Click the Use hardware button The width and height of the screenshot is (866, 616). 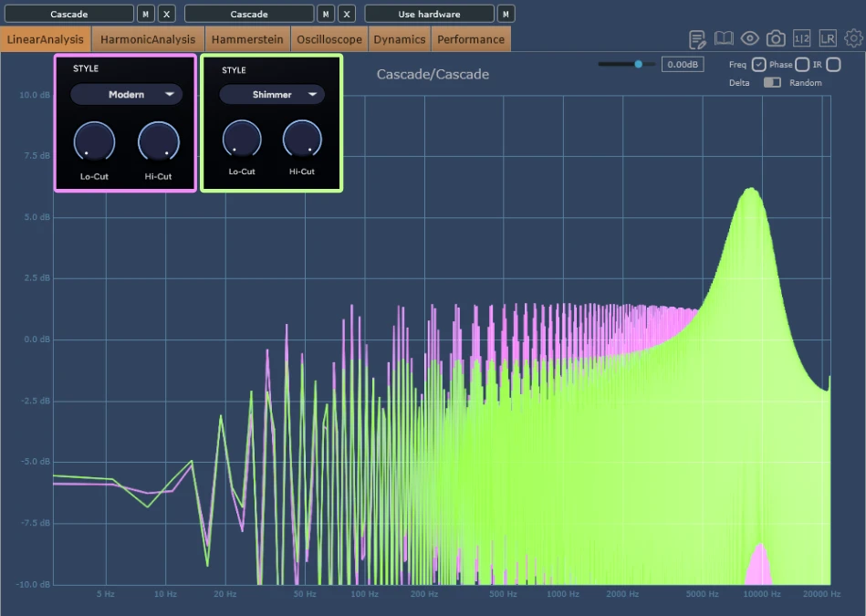(x=428, y=14)
